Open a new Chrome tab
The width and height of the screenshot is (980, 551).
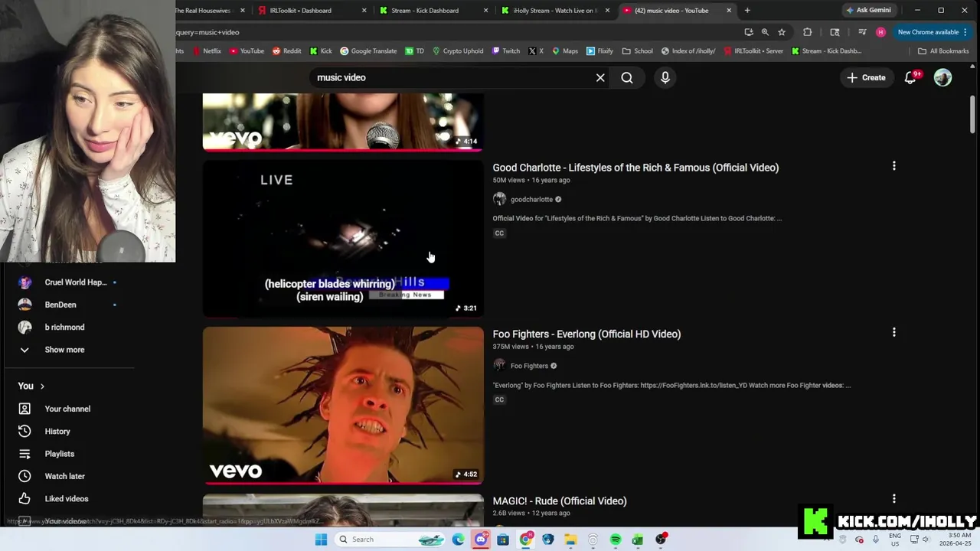[x=747, y=11]
